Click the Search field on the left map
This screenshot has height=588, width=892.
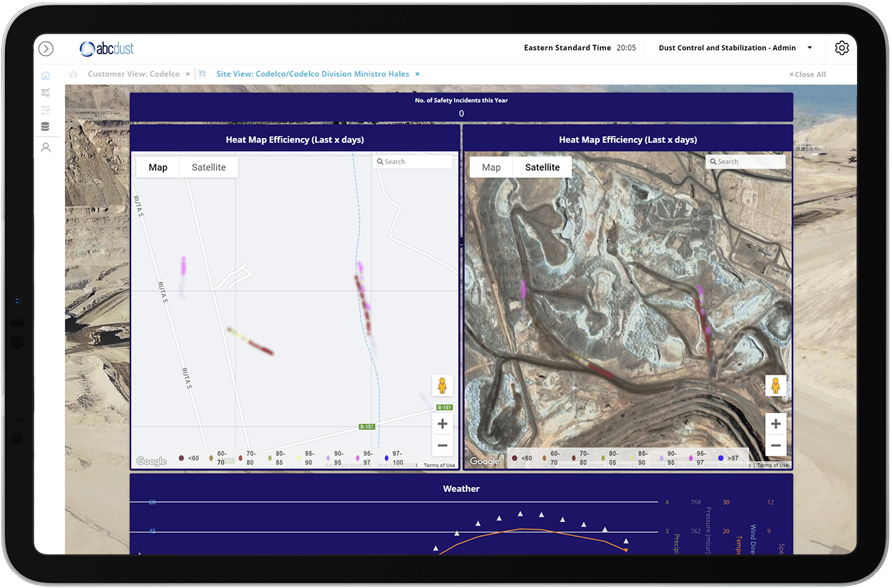pyautogui.click(x=412, y=162)
